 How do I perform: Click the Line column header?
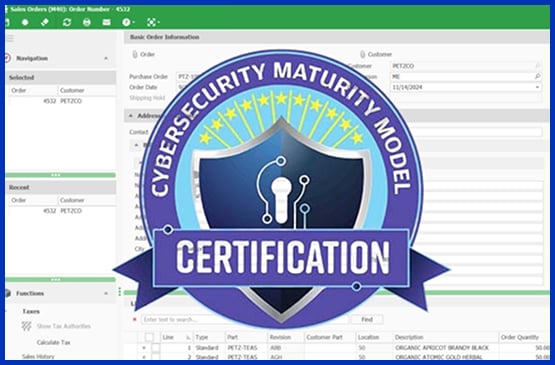[x=176, y=337]
